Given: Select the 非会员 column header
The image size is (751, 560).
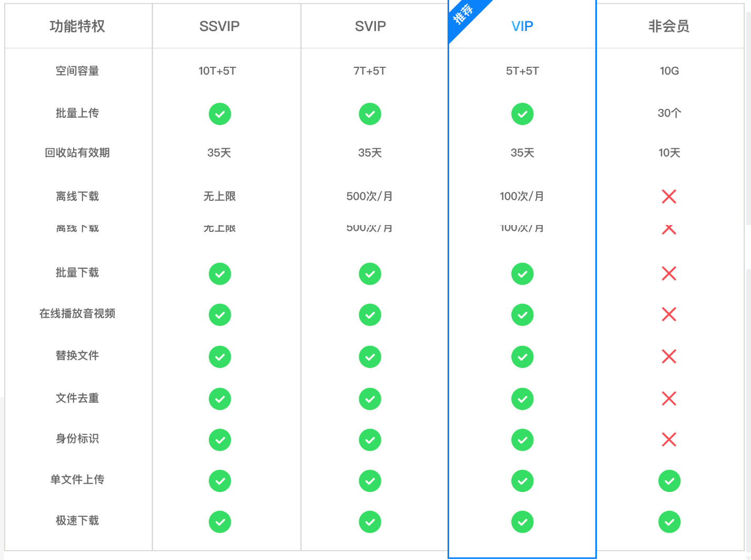Looking at the screenshot, I should 669,26.
